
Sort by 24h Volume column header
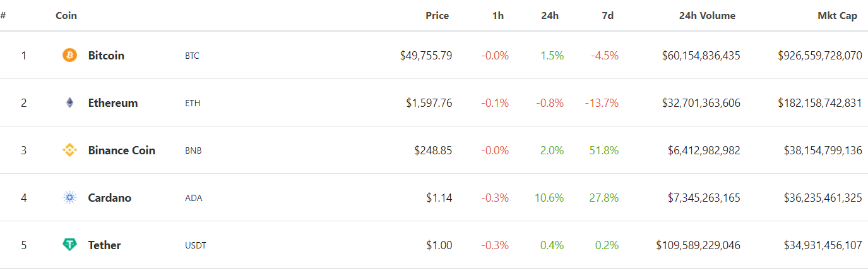point(707,16)
